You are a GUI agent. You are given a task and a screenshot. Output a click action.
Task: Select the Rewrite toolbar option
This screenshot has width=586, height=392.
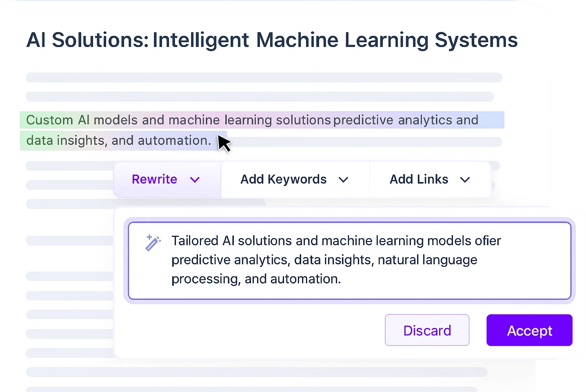(x=155, y=179)
